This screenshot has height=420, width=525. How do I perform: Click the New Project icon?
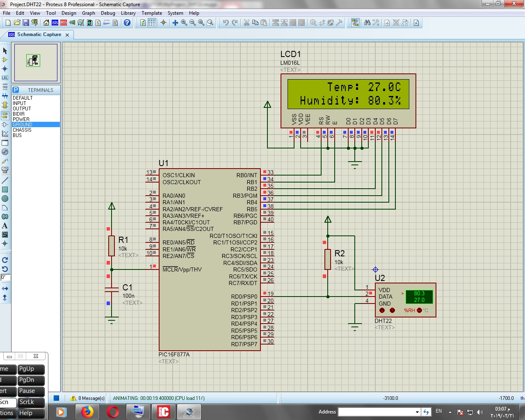point(8,23)
